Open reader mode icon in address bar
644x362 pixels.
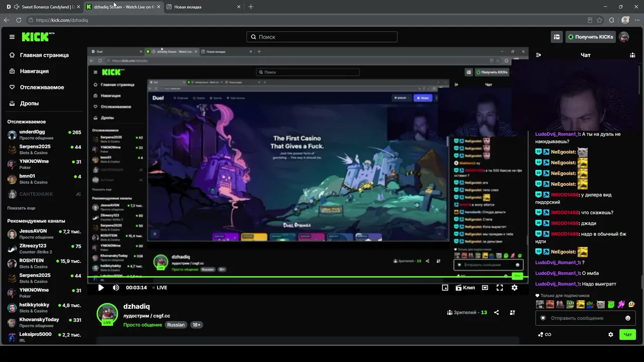tap(590, 20)
